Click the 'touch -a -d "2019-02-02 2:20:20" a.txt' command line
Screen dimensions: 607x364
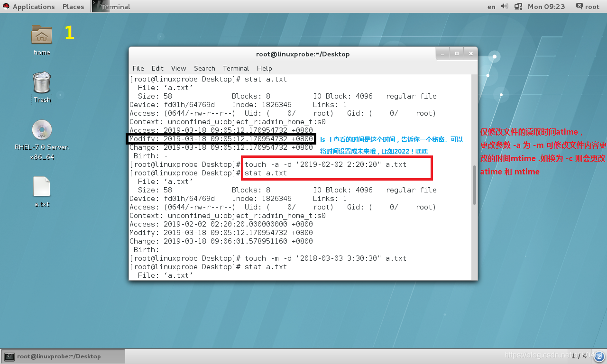point(325,164)
